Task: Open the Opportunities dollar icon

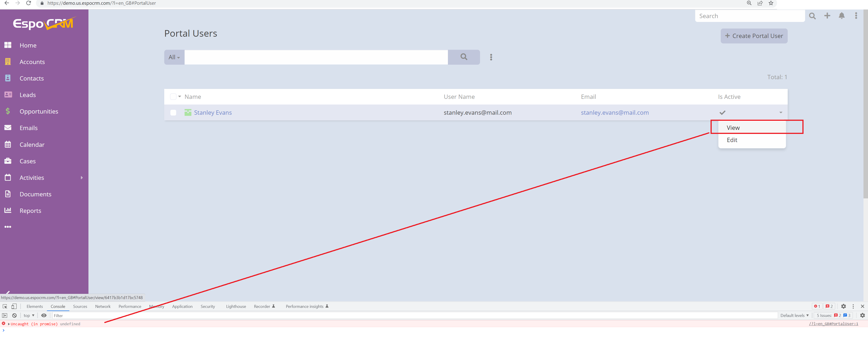Action: click(x=8, y=111)
